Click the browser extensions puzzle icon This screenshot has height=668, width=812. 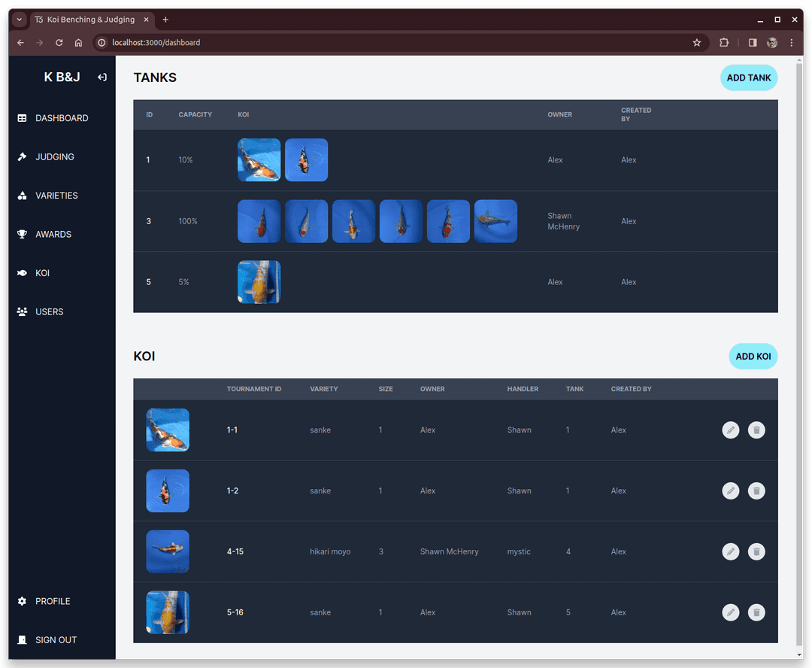click(x=723, y=43)
